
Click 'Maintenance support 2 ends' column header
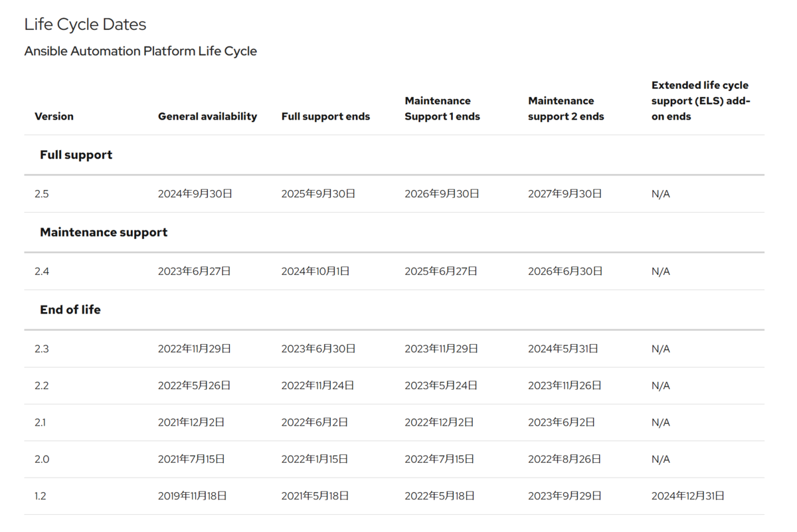point(566,108)
